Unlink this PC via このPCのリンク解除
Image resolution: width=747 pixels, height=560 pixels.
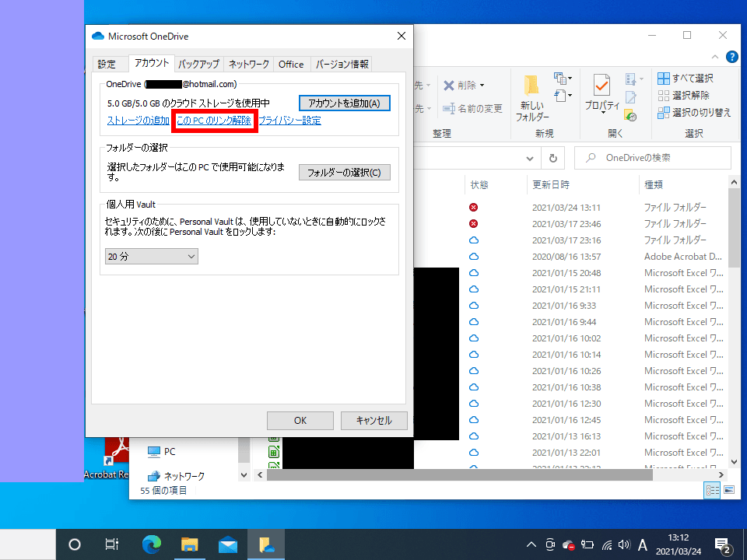coord(214,121)
